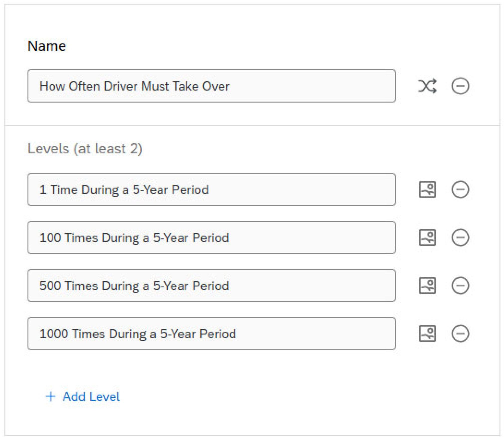Viewport: 504px width, 440px height.
Task: Click the 500 Times During a 5-Year Period field
Action: [x=211, y=285]
